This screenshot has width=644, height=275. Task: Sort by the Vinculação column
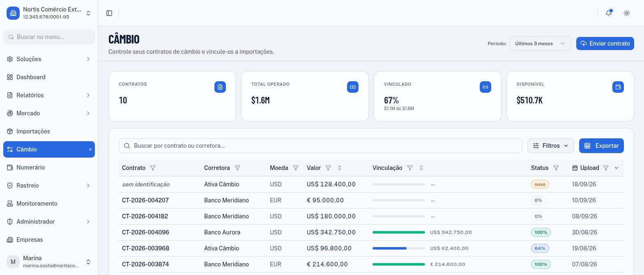point(421,168)
